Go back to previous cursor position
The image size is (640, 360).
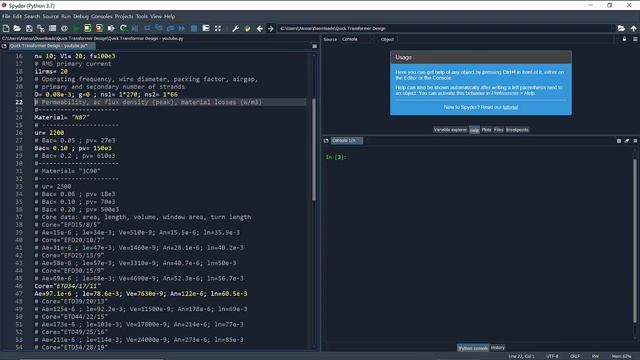coord(260,28)
